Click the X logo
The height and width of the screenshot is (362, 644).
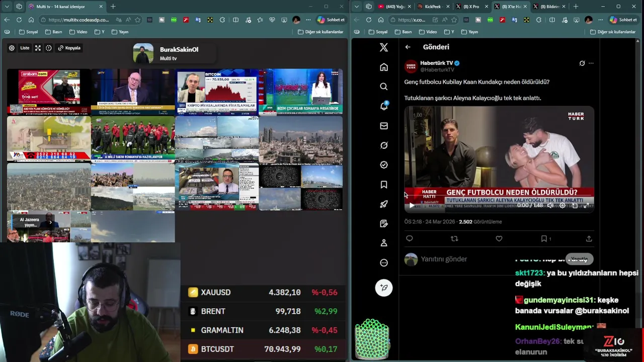384,47
